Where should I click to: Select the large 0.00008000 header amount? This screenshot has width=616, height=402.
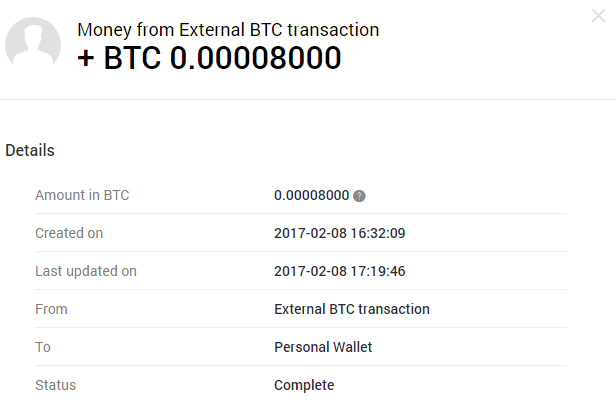click(x=255, y=58)
